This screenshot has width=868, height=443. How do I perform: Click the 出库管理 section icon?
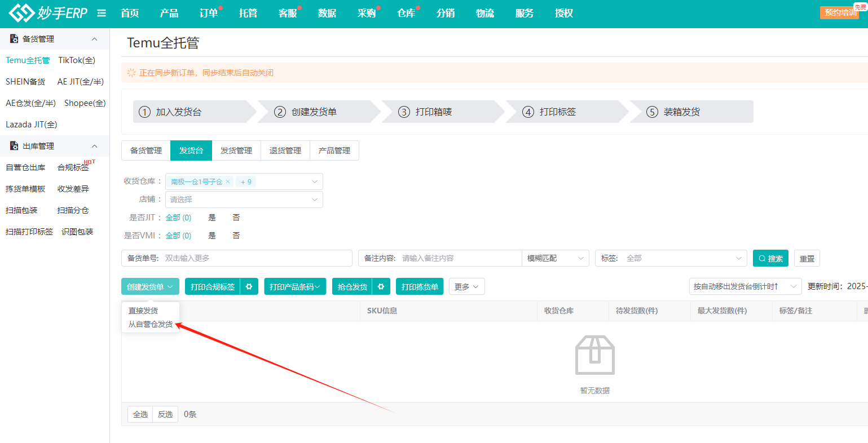(14, 146)
